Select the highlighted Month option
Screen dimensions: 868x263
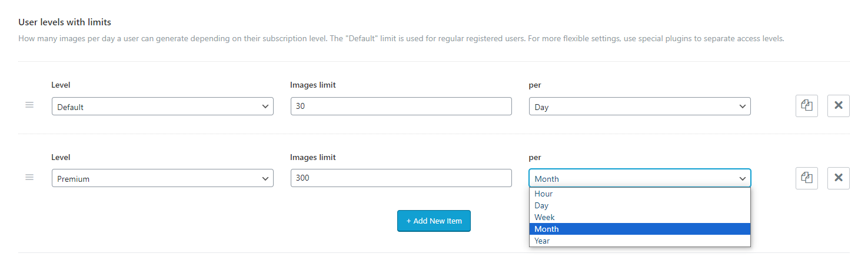pyautogui.click(x=547, y=229)
